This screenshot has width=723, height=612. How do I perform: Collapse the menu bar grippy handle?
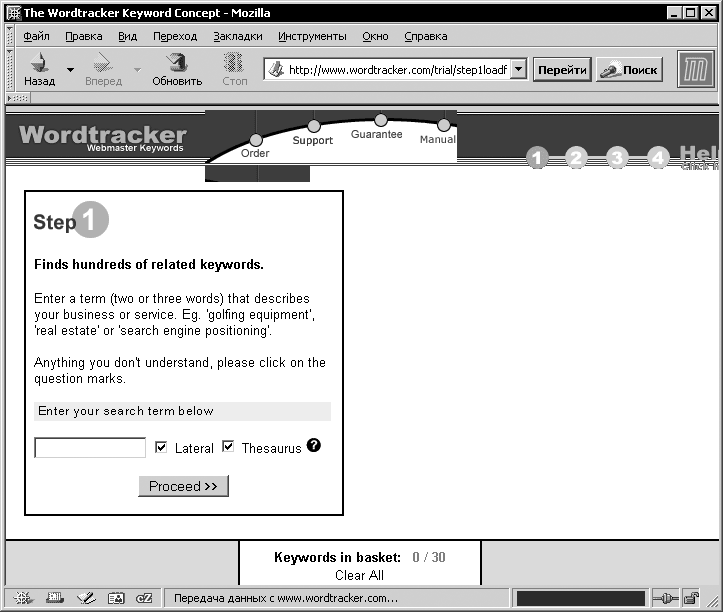pos(9,36)
